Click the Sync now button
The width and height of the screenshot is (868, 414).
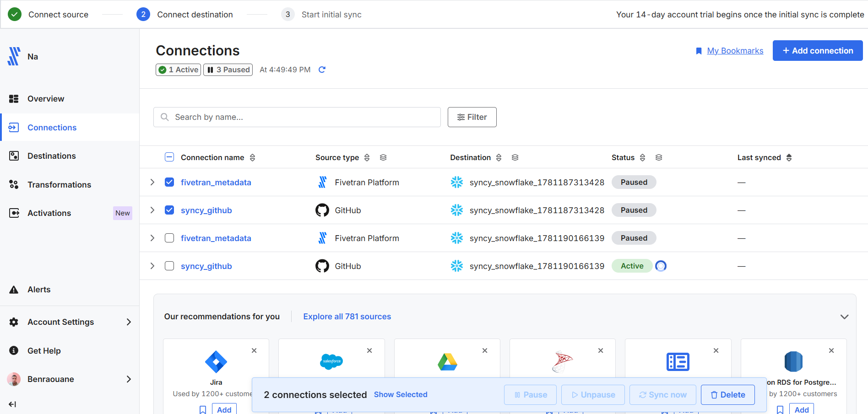(x=663, y=395)
